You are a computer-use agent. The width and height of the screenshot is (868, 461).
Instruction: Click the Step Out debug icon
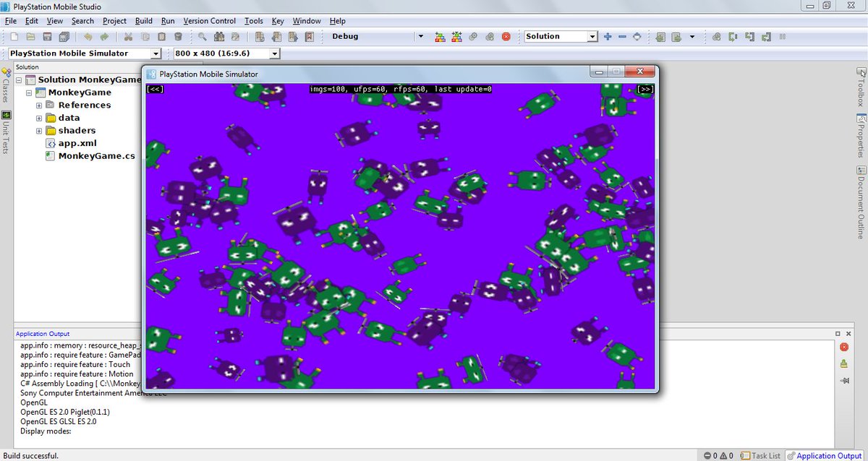tap(766, 37)
